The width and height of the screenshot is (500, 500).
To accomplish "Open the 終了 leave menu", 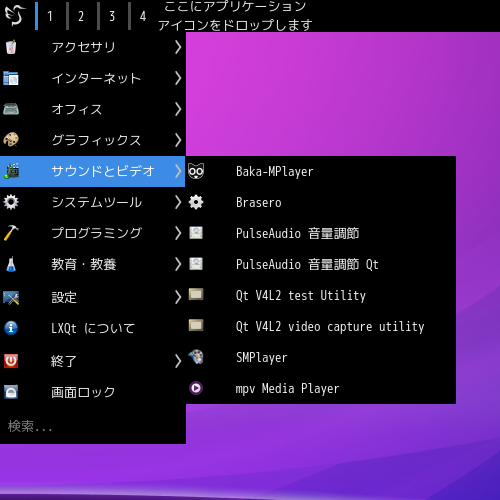I will [93, 361].
